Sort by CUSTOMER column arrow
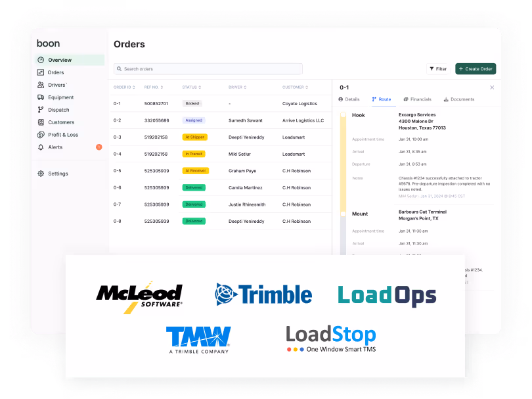Viewport: 532px width, 399px height. (307, 87)
